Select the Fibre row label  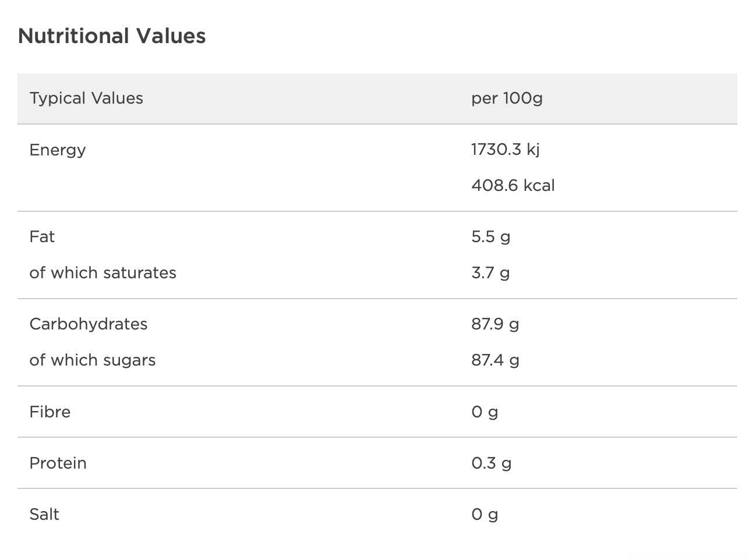(x=50, y=412)
